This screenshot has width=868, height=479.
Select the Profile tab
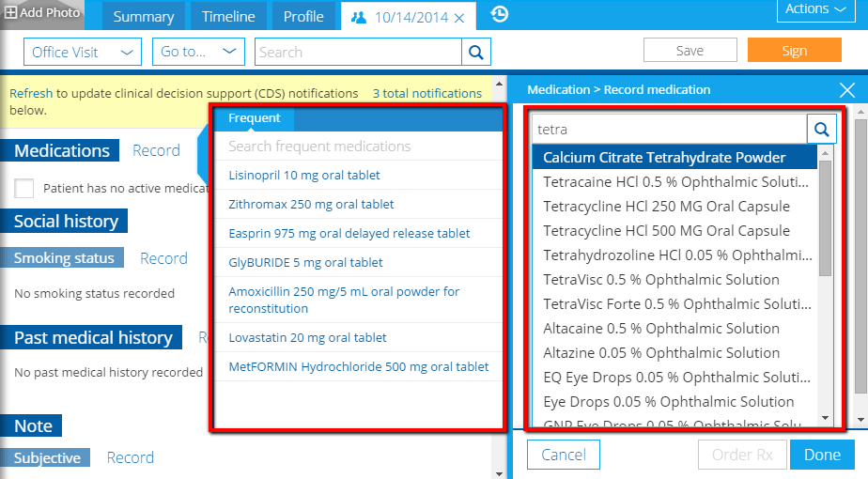coord(302,17)
